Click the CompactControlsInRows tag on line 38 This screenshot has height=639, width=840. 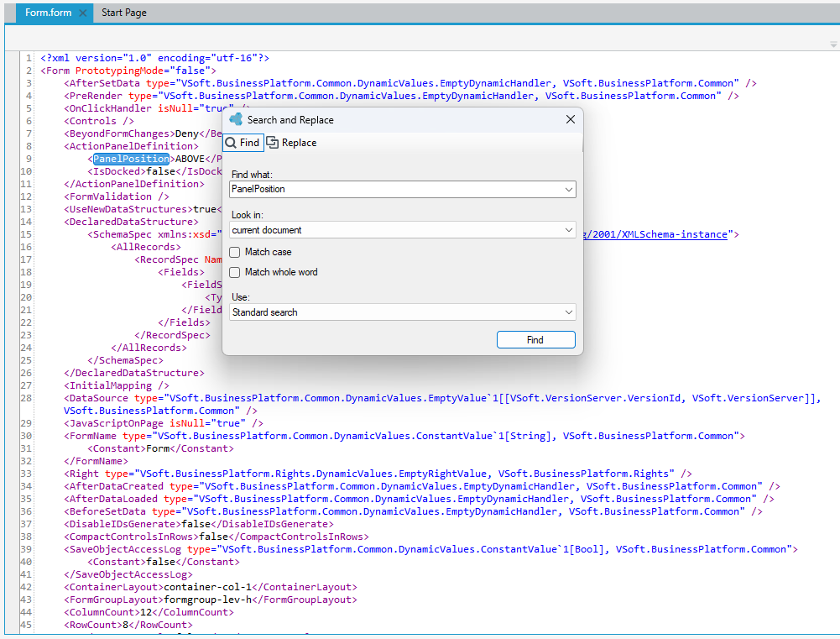(x=131, y=537)
